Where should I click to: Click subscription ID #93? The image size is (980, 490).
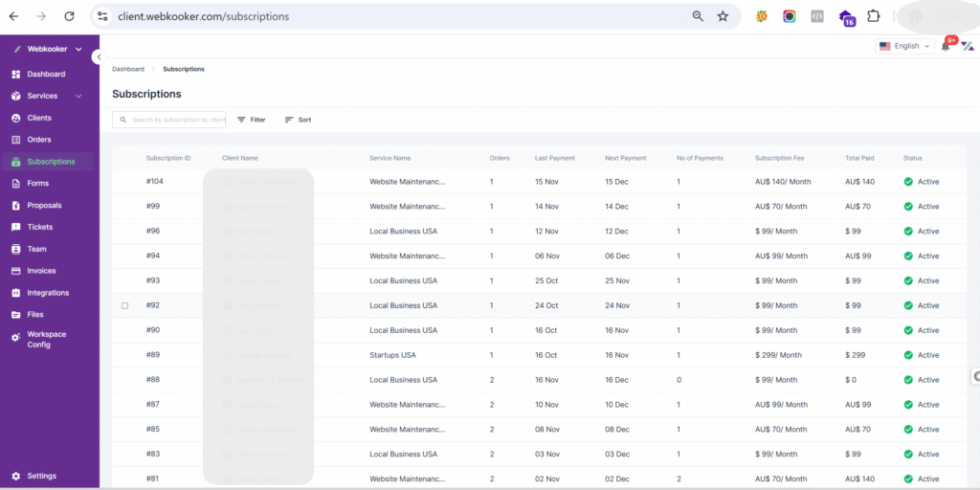pyautogui.click(x=152, y=280)
